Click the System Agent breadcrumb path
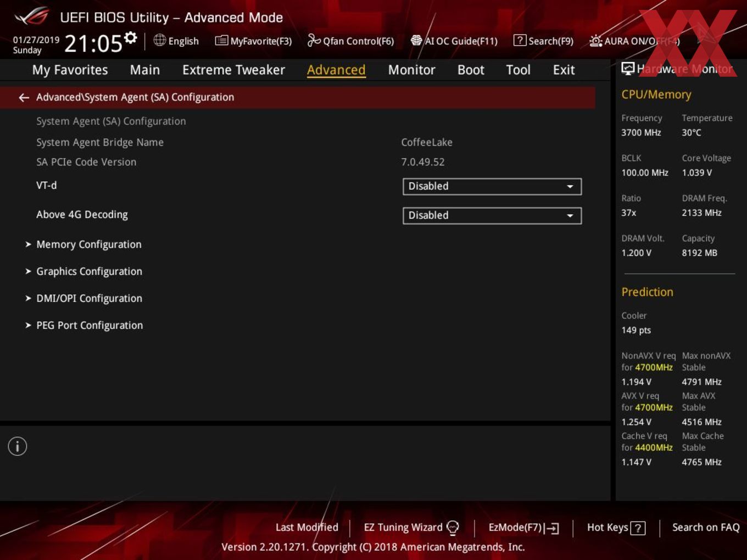Viewport: 747px width, 560px height. [x=135, y=97]
